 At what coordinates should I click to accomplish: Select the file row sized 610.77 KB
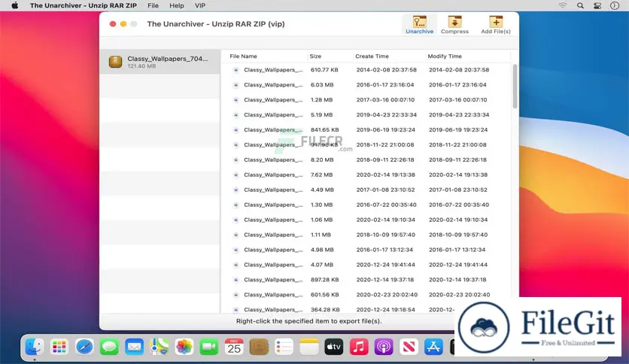coord(366,70)
